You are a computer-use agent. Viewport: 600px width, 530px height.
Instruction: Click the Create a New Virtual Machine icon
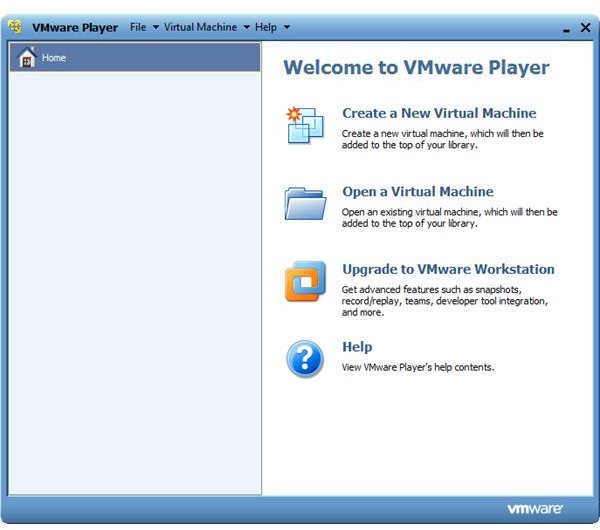pos(305,126)
